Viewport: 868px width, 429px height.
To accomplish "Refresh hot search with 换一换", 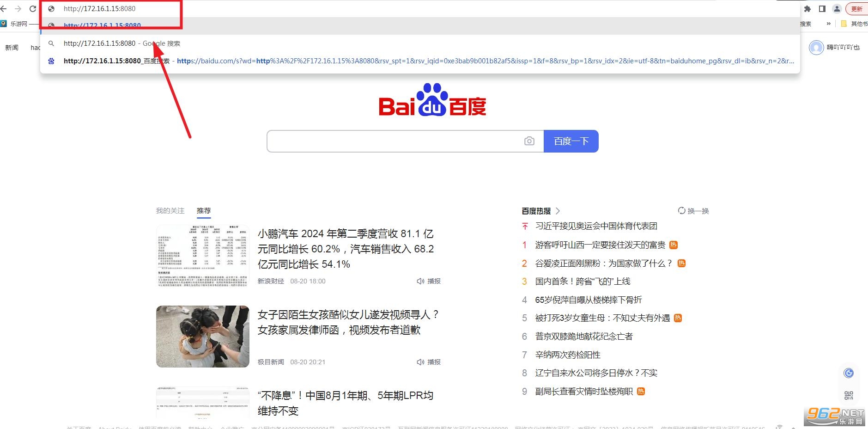I will tap(693, 211).
